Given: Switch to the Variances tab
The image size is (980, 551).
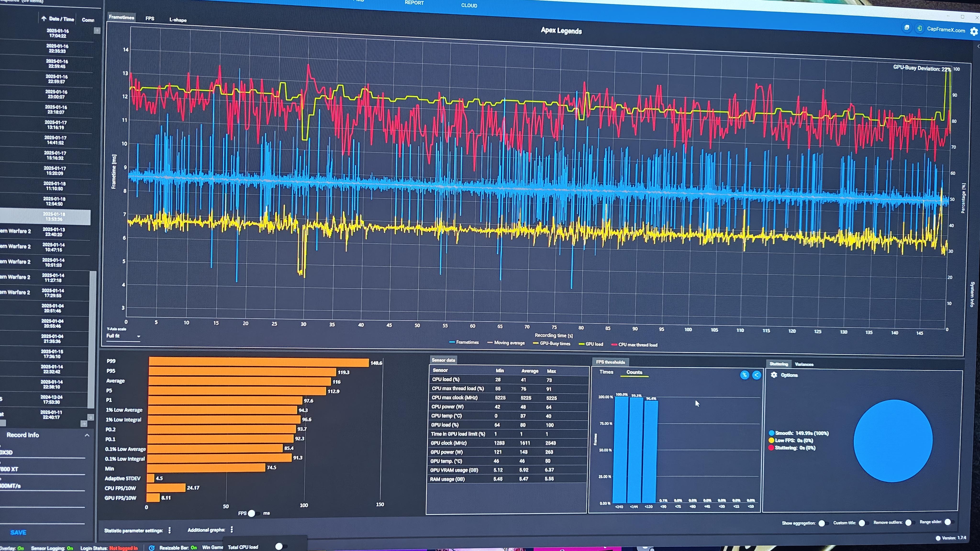Looking at the screenshot, I should point(804,364).
